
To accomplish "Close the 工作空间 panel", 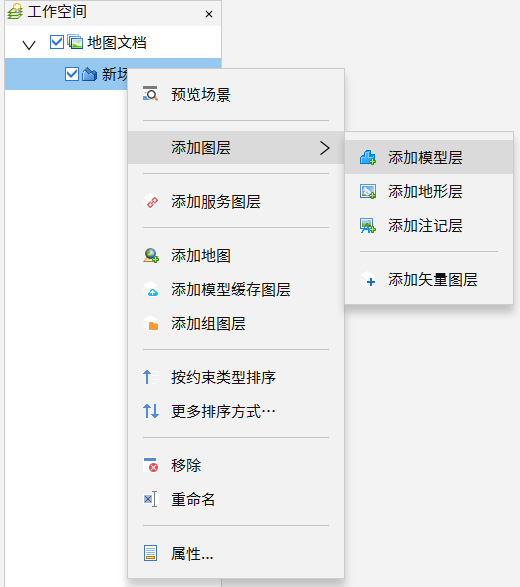I will (209, 14).
